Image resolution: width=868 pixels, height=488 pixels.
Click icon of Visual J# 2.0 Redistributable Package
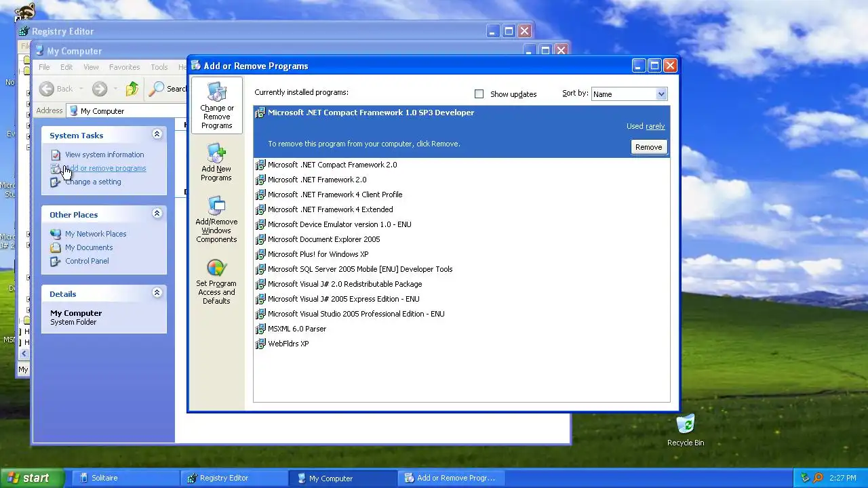(260, 284)
